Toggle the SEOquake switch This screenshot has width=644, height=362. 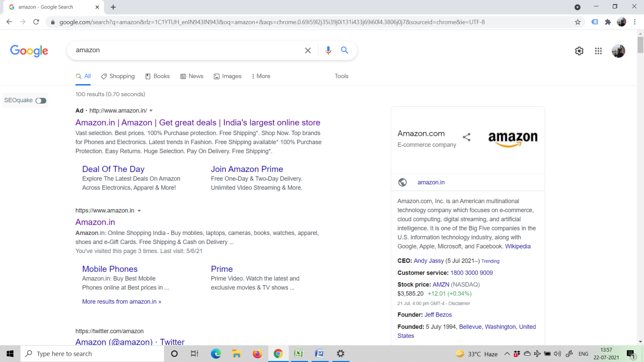pyautogui.click(x=41, y=100)
